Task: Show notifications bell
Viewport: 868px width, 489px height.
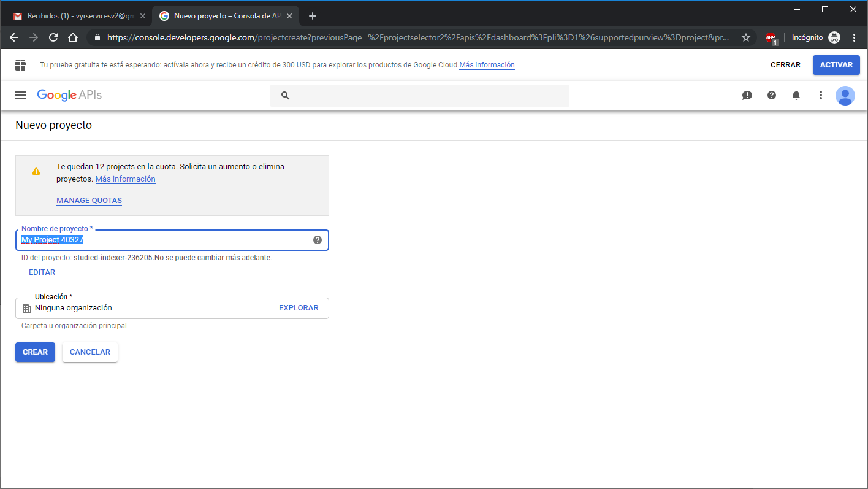Action: point(796,95)
